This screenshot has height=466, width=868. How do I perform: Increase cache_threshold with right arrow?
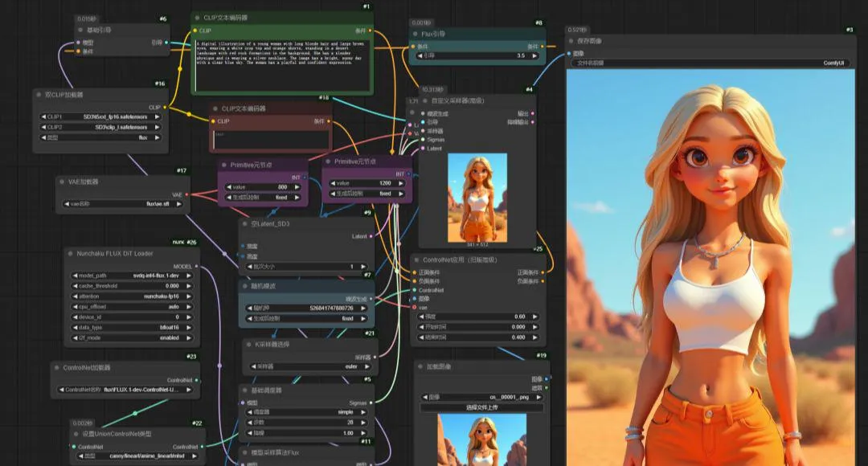tap(189, 286)
